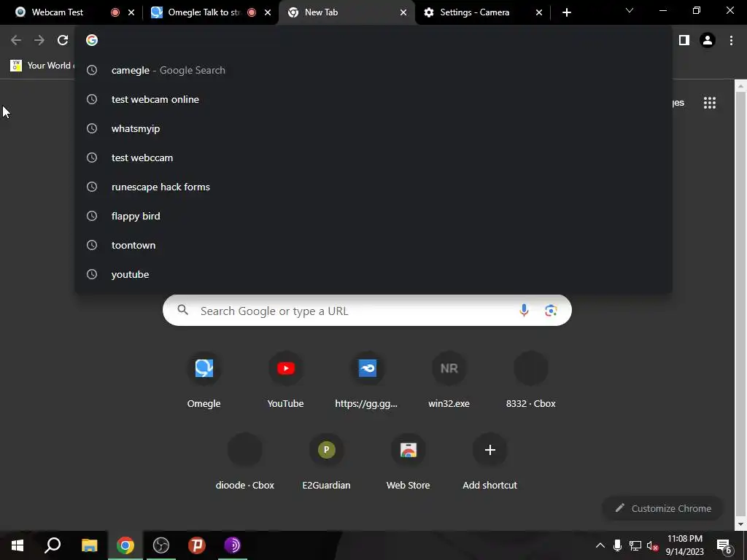Click the forward navigation arrow

coord(39,41)
